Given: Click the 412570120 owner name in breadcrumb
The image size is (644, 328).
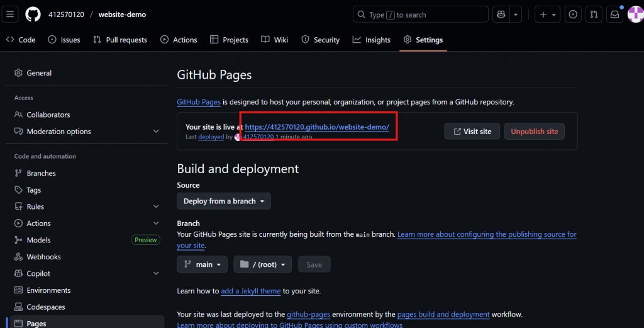Looking at the screenshot, I should pyautogui.click(x=66, y=14).
